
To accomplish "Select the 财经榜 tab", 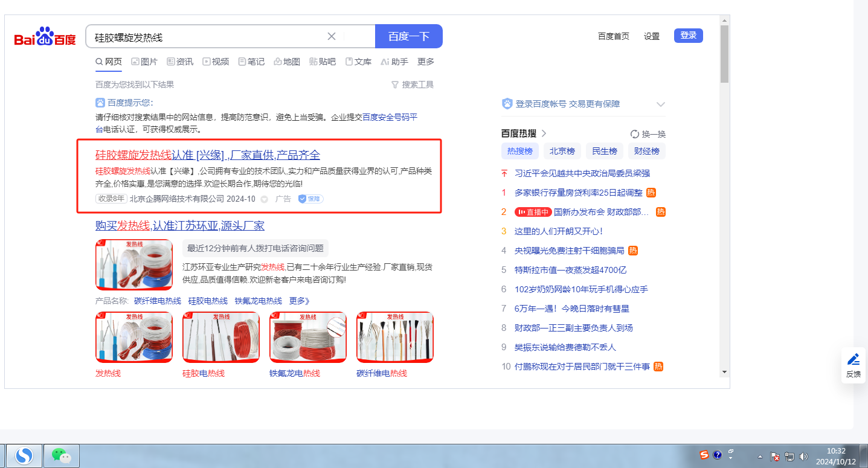I will [x=647, y=151].
